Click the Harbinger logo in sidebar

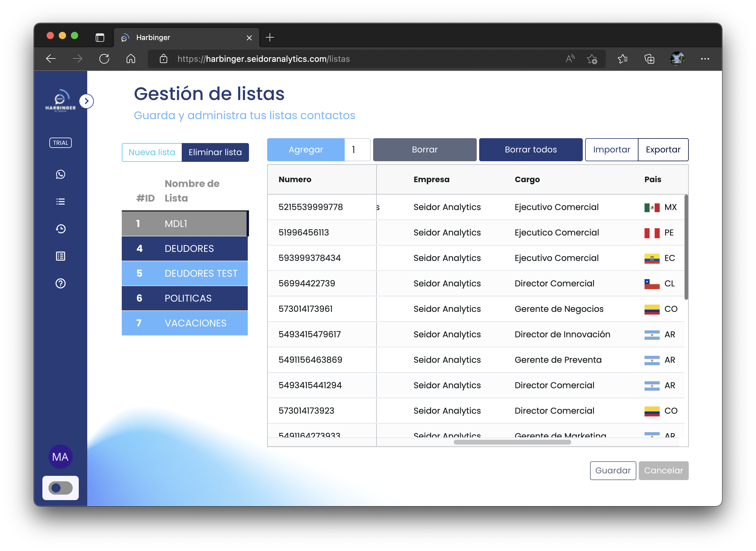point(60,101)
